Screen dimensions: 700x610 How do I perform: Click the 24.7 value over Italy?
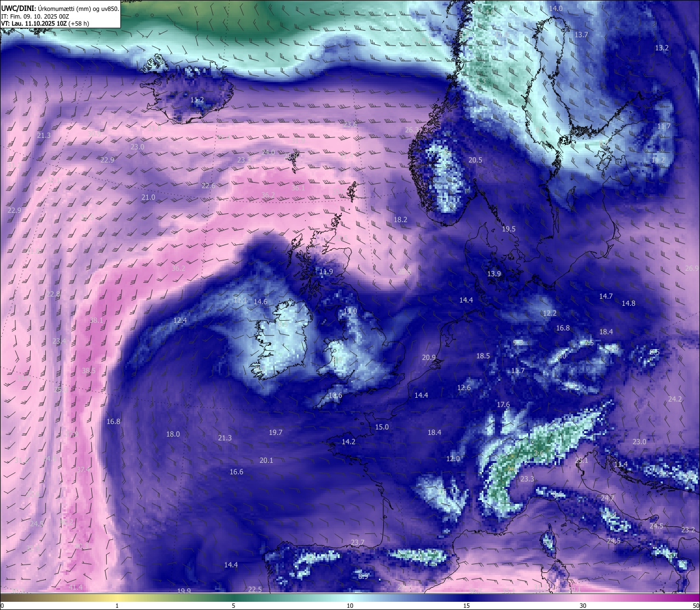pyautogui.click(x=608, y=498)
